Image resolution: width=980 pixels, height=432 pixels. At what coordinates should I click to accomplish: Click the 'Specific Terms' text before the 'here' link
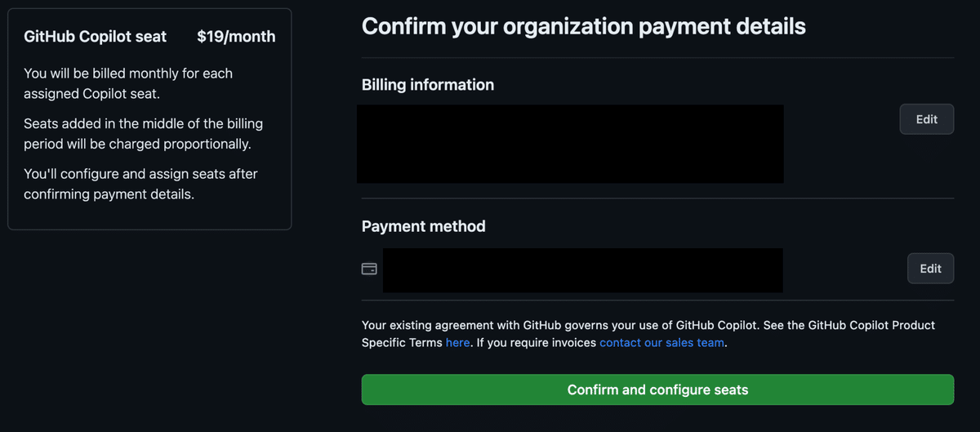402,343
